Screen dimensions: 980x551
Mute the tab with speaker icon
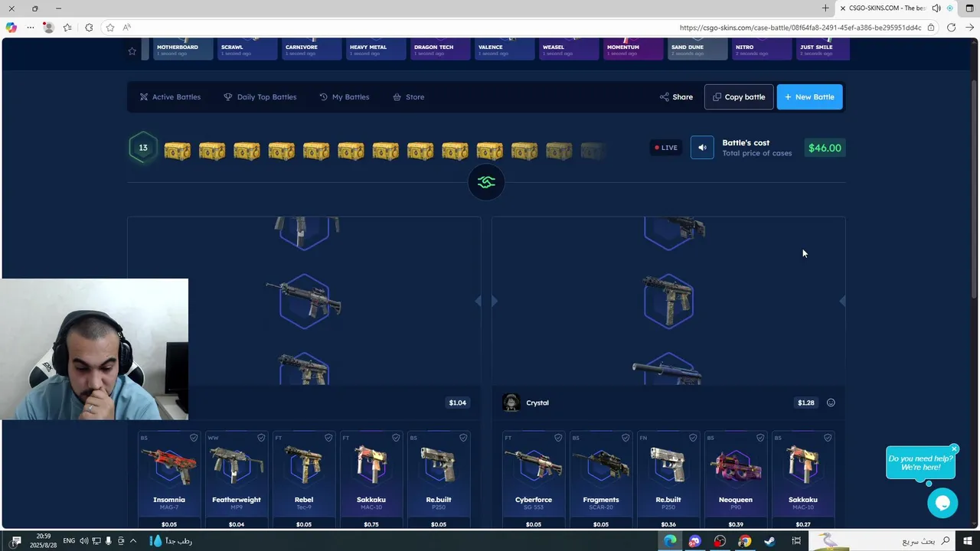click(936, 8)
